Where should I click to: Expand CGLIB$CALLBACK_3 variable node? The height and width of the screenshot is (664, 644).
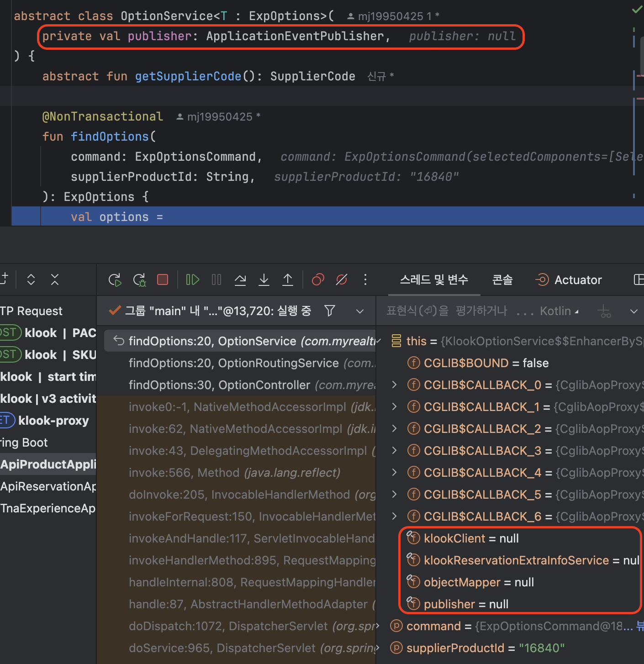click(x=395, y=451)
